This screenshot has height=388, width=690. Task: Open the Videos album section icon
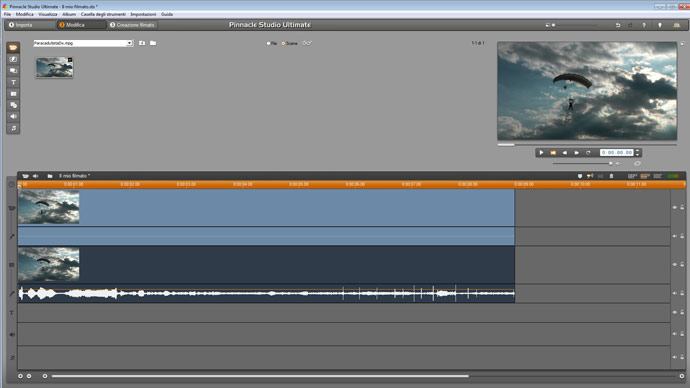pos(13,48)
